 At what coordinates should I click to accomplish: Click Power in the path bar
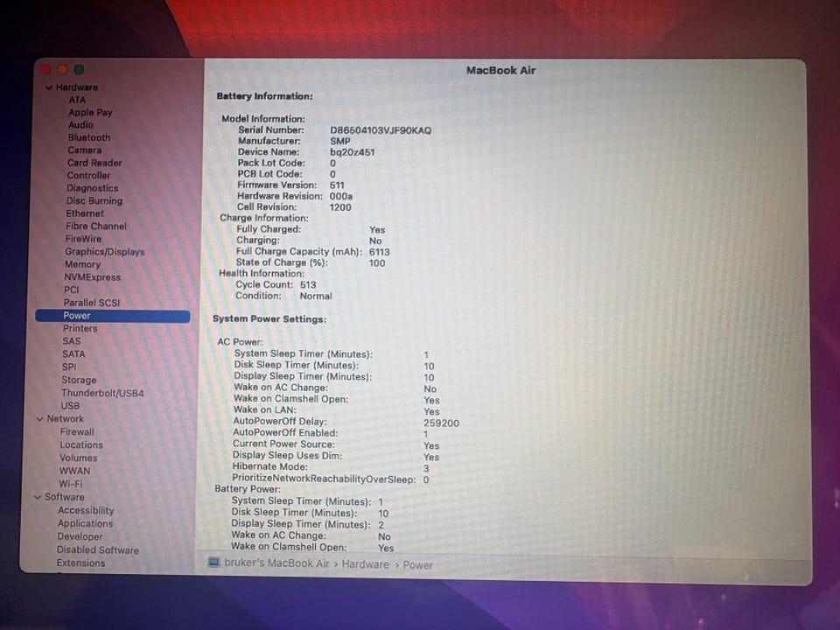[x=417, y=564]
